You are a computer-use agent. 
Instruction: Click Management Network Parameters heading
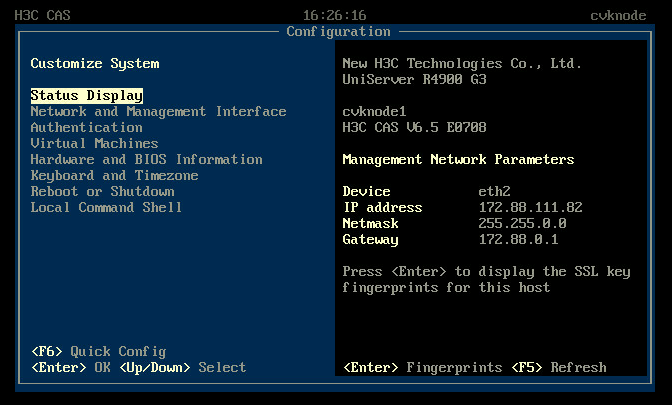click(458, 160)
